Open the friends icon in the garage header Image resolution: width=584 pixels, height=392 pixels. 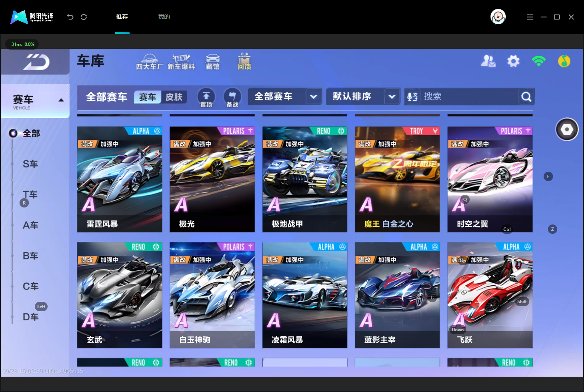(x=488, y=61)
